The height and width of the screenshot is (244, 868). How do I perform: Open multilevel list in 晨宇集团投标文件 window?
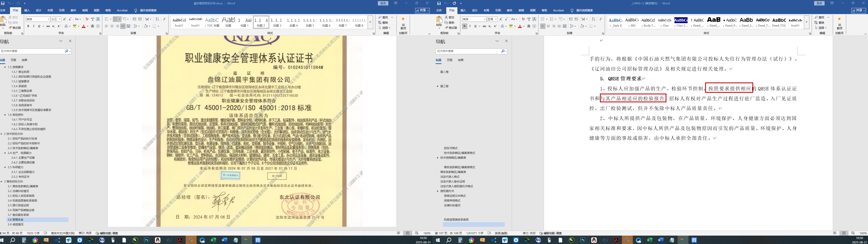pyautogui.click(x=125, y=19)
